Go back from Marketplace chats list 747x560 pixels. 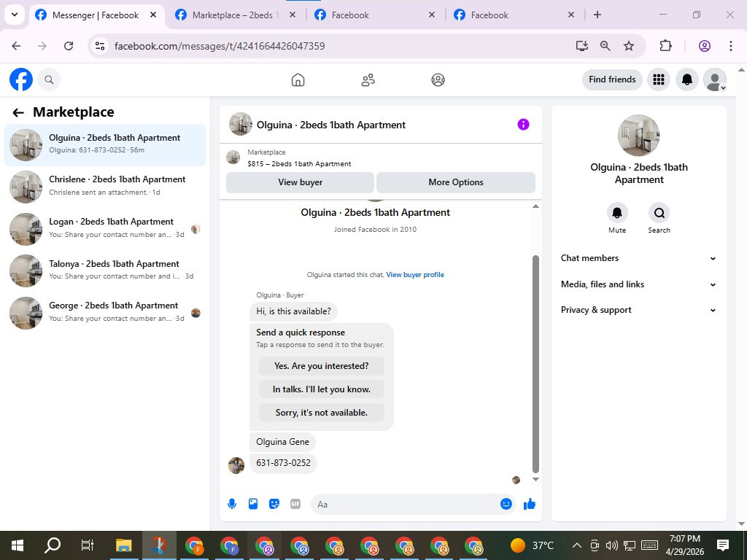click(x=18, y=112)
